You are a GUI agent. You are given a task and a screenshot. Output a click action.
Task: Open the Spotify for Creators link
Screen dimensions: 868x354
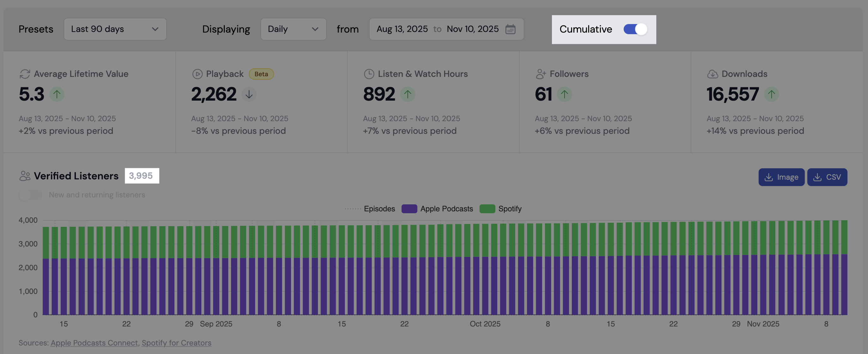pos(177,343)
